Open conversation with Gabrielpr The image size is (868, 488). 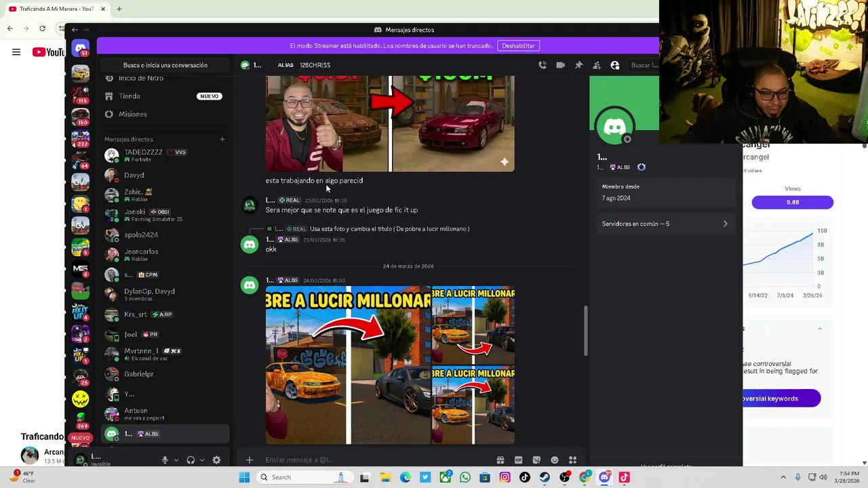[165, 373]
